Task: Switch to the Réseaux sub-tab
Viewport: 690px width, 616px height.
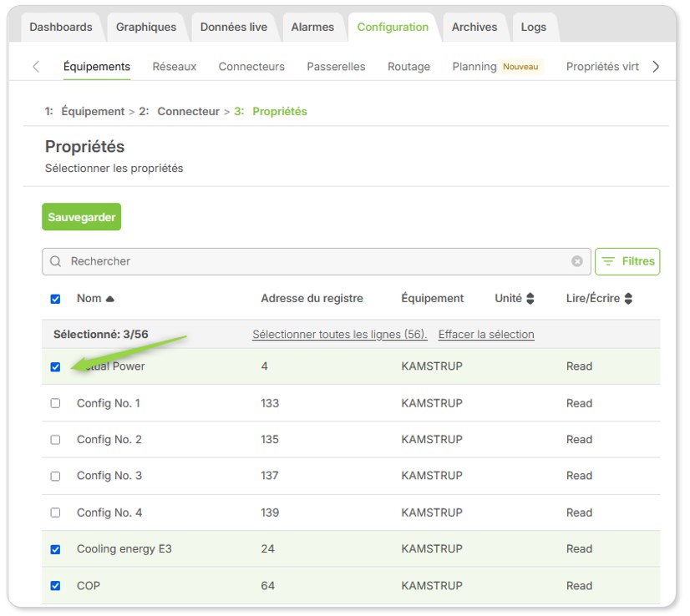Action: click(x=175, y=67)
